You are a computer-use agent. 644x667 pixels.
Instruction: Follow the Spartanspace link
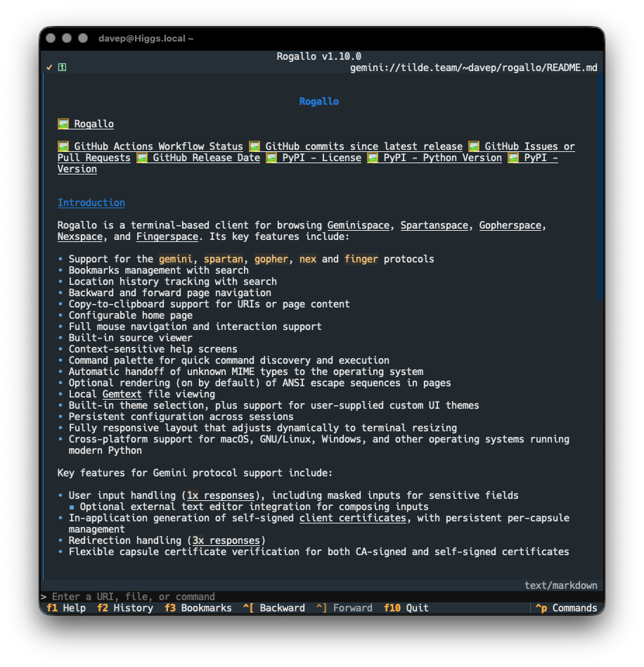click(x=434, y=225)
